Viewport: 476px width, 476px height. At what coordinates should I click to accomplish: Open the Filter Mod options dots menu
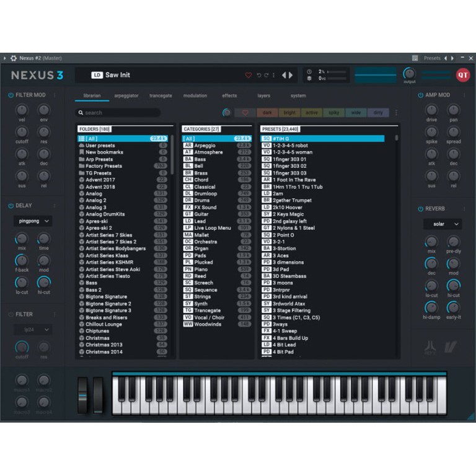click(x=55, y=95)
